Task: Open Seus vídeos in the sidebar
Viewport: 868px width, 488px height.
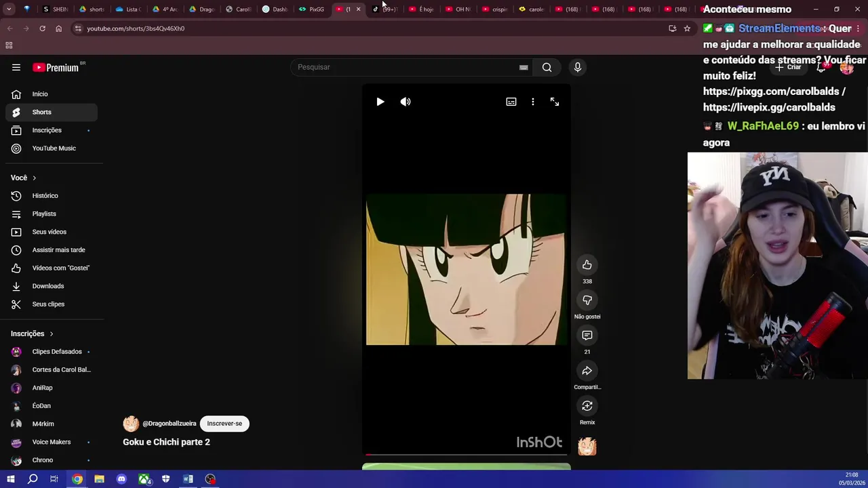Action: [x=52, y=232]
